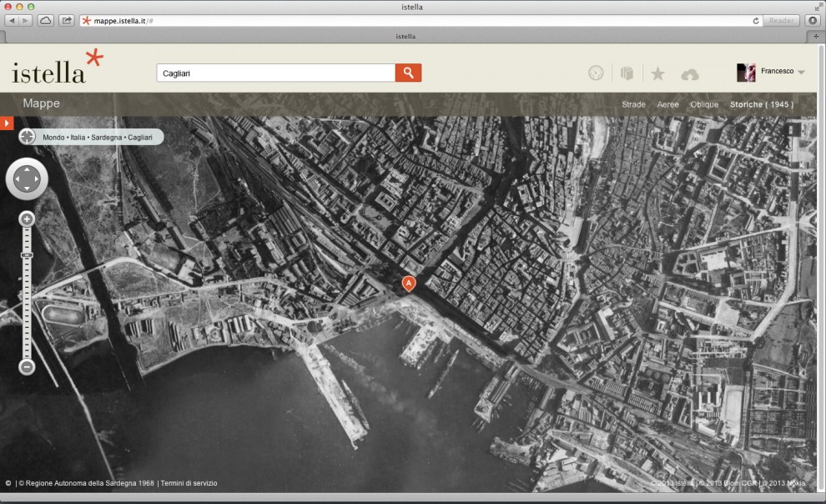Go forward with the browser forward arrow
826x504 pixels.
(x=25, y=21)
